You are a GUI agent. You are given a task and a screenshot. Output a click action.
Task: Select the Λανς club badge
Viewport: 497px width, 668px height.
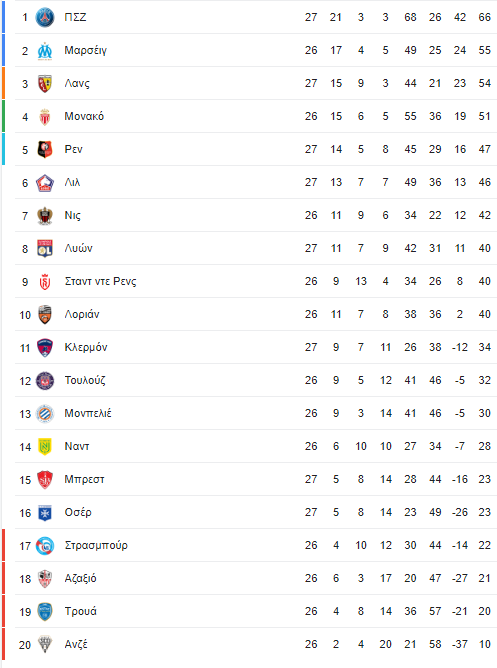coord(45,84)
